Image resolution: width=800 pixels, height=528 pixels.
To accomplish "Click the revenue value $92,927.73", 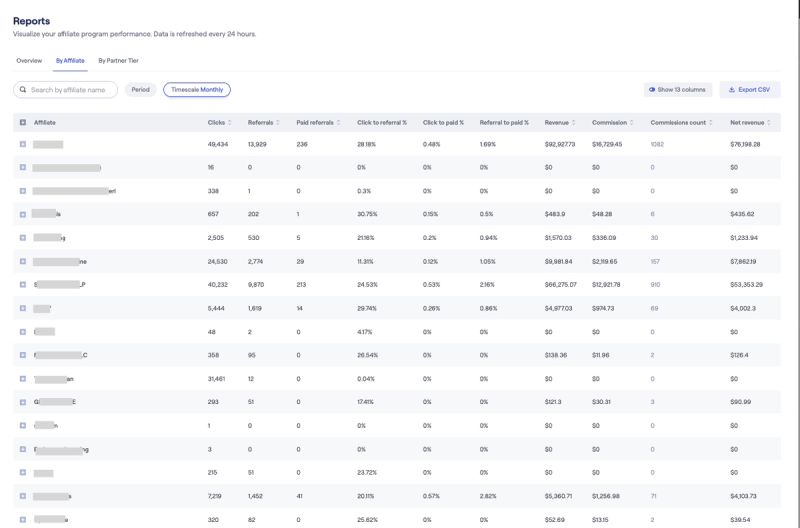I will tap(560, 144).
